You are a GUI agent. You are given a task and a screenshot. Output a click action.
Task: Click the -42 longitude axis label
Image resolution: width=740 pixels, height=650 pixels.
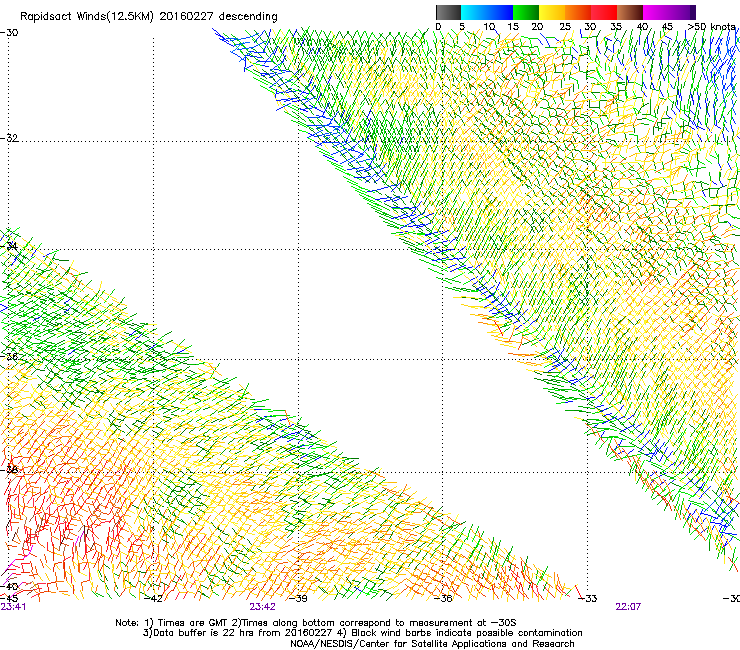pos(153,599)
